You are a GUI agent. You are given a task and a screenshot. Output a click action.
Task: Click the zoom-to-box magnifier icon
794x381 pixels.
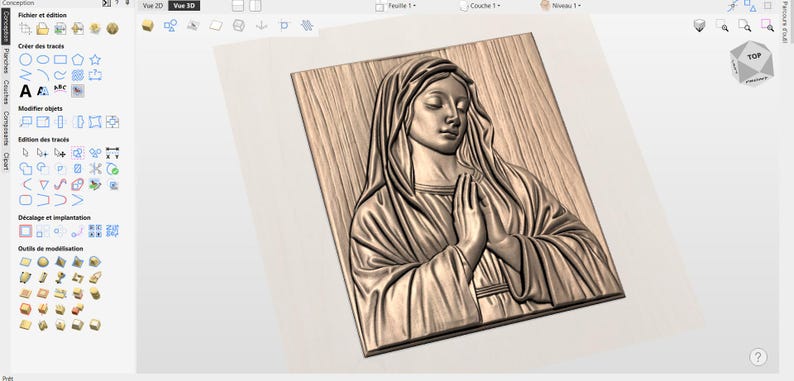tap(722, 25)
